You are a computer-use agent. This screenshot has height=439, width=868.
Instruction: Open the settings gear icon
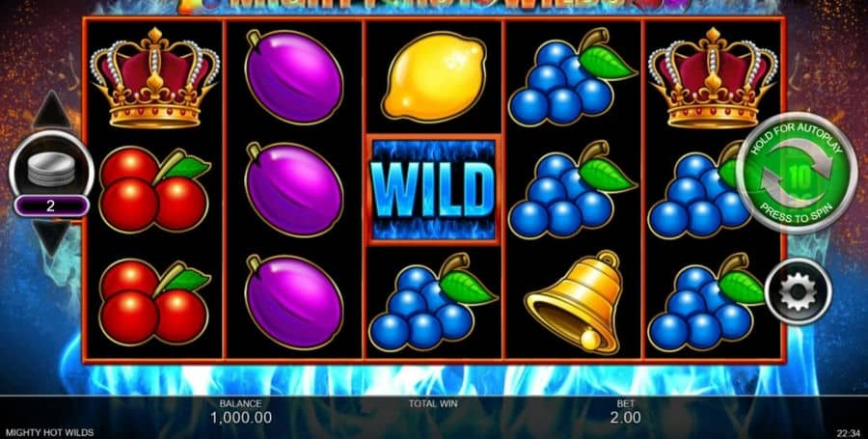pos(798,291)
